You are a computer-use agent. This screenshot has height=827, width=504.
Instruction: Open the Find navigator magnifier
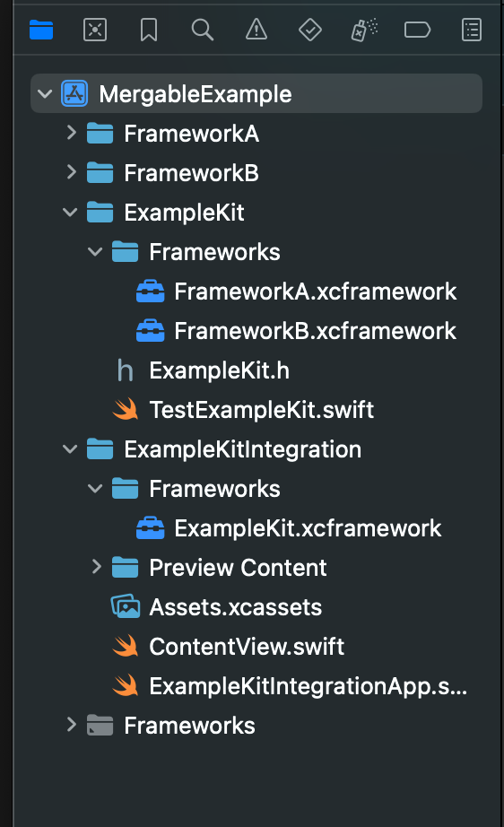(x=203, y=30)
